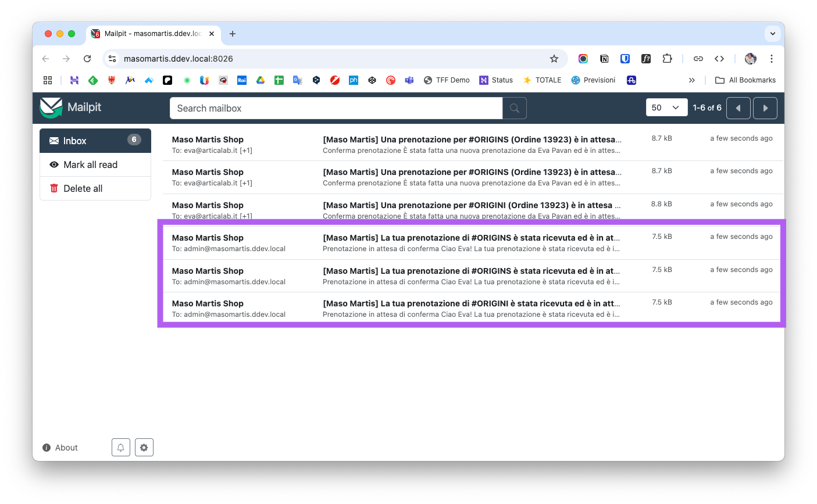This screenshot has width=817, height=504.
Task: Click the Chrome profile avatar
Action: (x=751, y=59)
